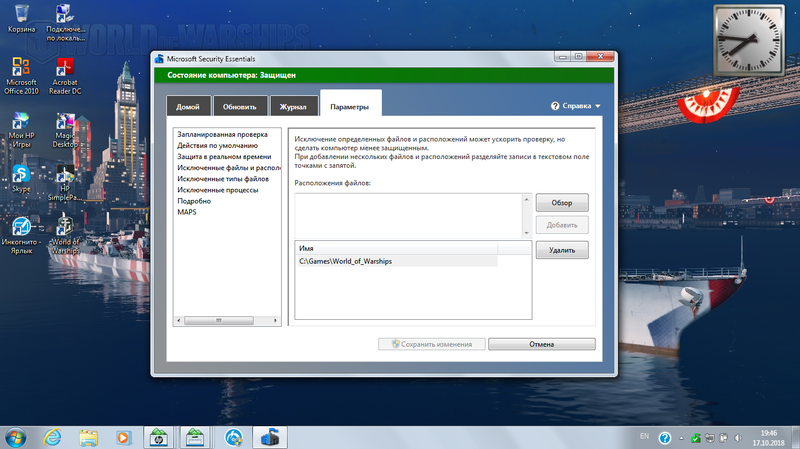800x449 pixels.
Task: Select the Подключение по локальной сети shortcut
Action: [x=65, y=23]
